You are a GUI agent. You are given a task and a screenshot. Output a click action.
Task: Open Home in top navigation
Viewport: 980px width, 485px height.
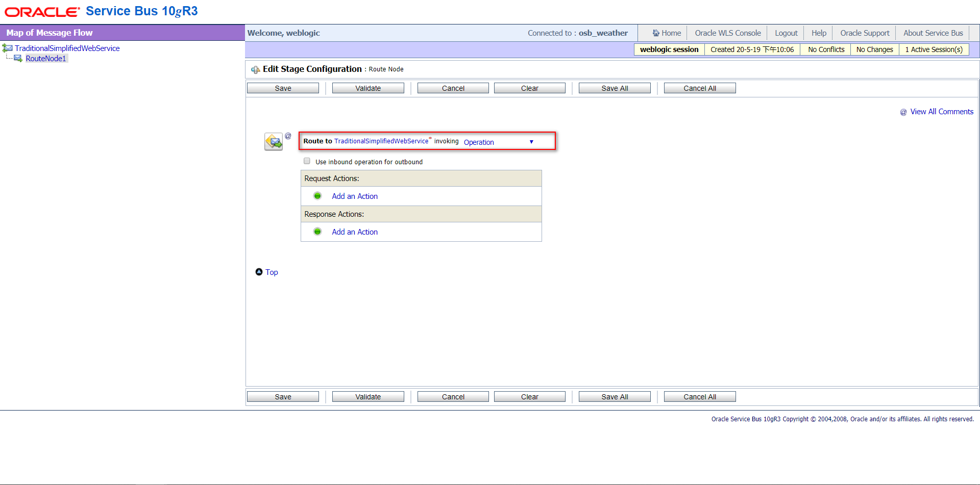[x=671, y=33]
